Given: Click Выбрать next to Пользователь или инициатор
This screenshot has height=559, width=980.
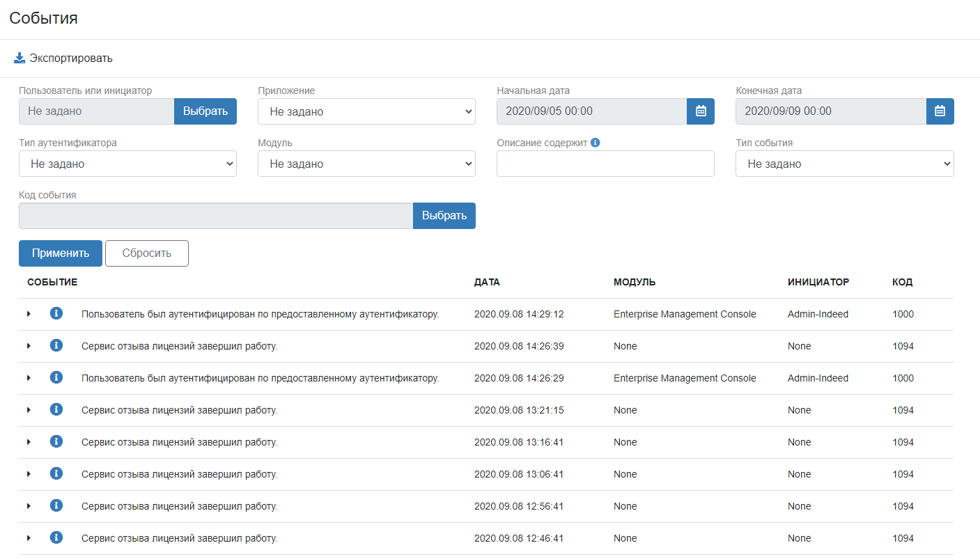Looking at the screenshot, I should (205, 111).
